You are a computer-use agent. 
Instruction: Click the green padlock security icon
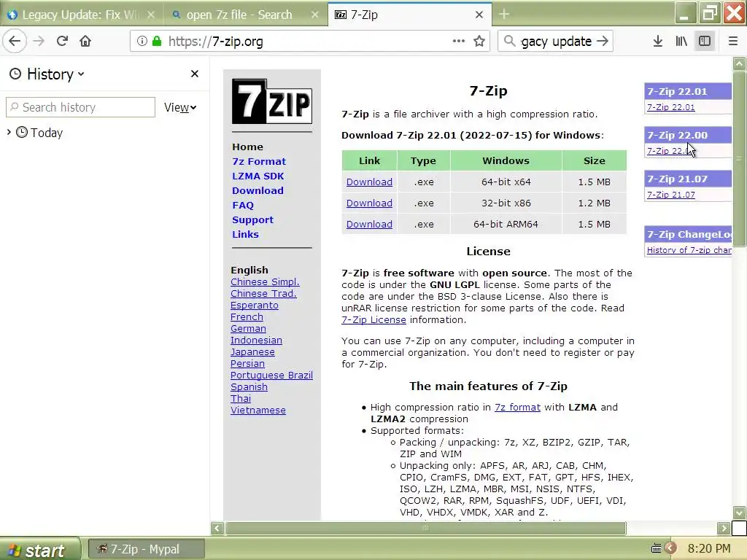click(157, 41)
